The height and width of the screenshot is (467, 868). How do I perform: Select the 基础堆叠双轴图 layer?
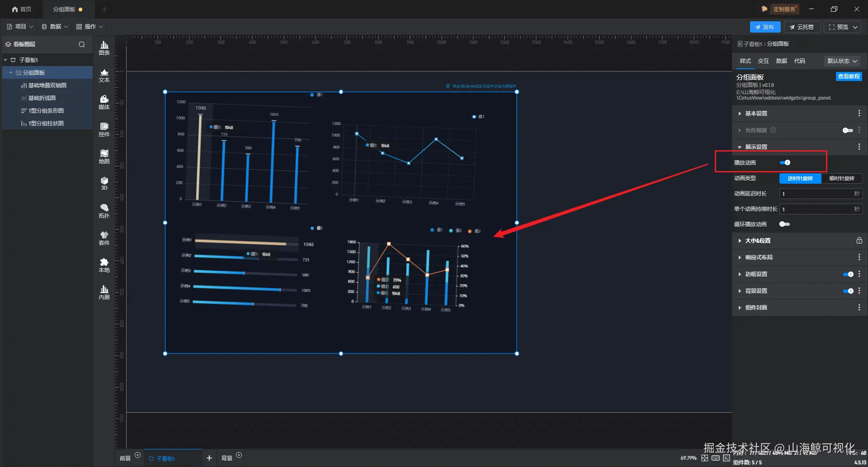click(x=47, y=86)
